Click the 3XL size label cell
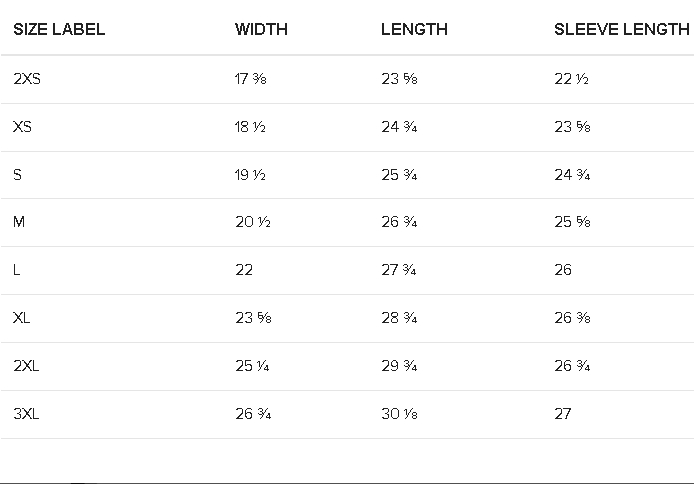The height and width of the screenshot is (484, 694). [27, 414]
